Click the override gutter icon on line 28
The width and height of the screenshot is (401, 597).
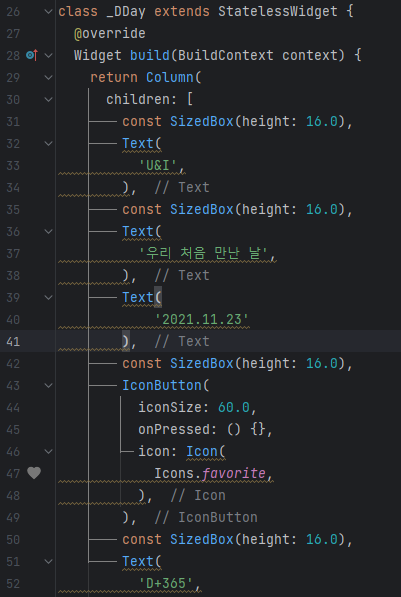pyautogui.click(x=32, y=56)
